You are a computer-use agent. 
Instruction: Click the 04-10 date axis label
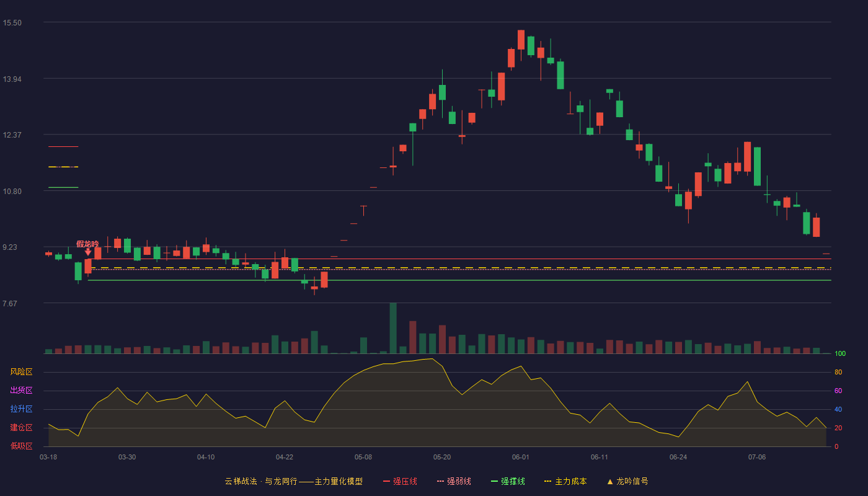(x=206, y=457)
